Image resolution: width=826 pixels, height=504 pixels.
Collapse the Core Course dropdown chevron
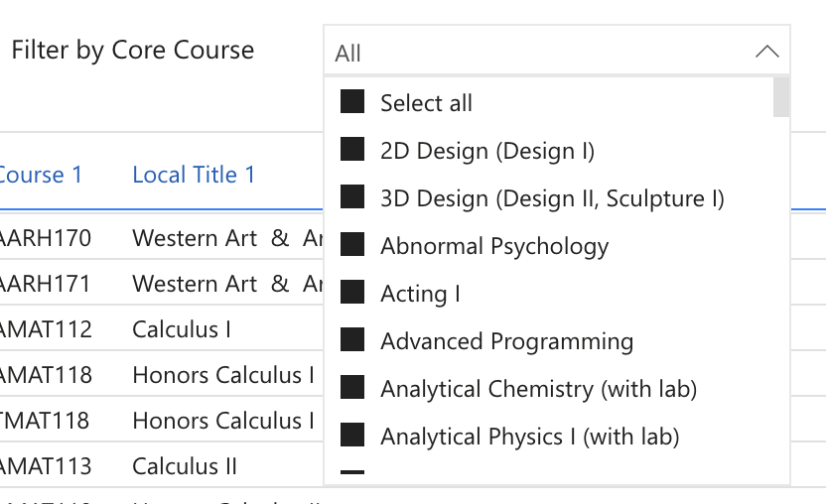[766, 52]
